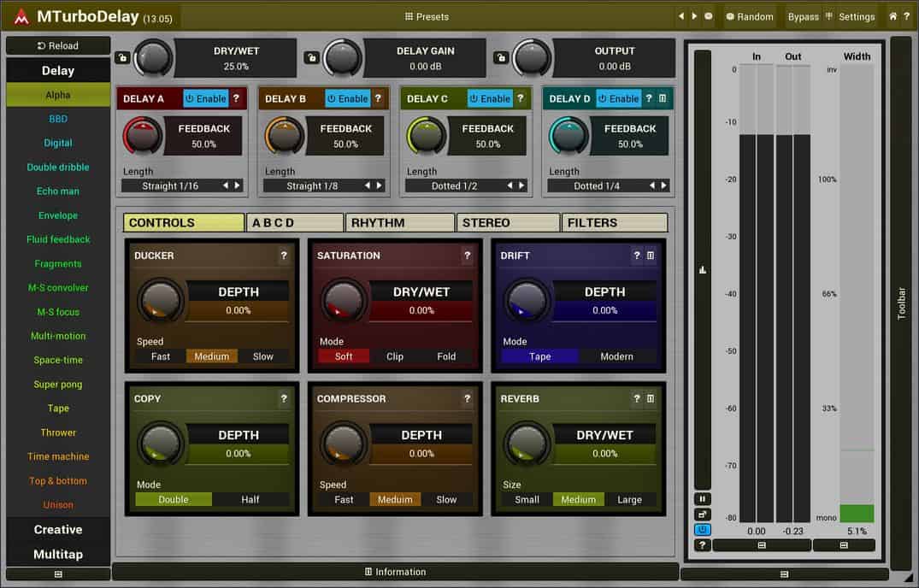Click Delay A length next arrow
Screen dimensions: 919x588
click(x=238, y=185)
